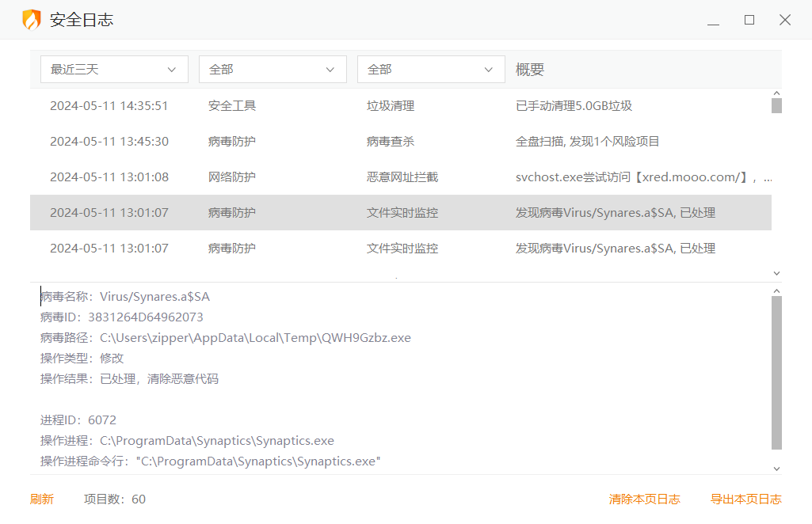This screenshot has height=524, width=812.
Task: Select the 恶意网址拦截 svchost.exe log row
Action: pos(400,177)
